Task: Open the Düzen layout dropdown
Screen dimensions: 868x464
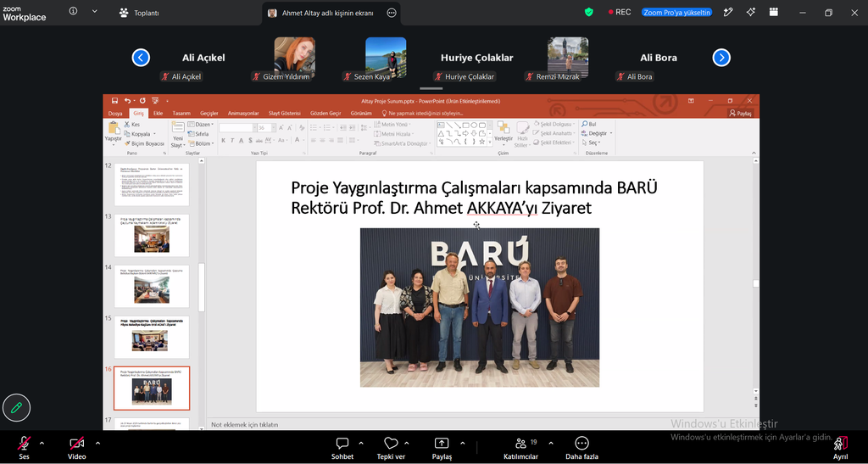Action: [200, 125]
